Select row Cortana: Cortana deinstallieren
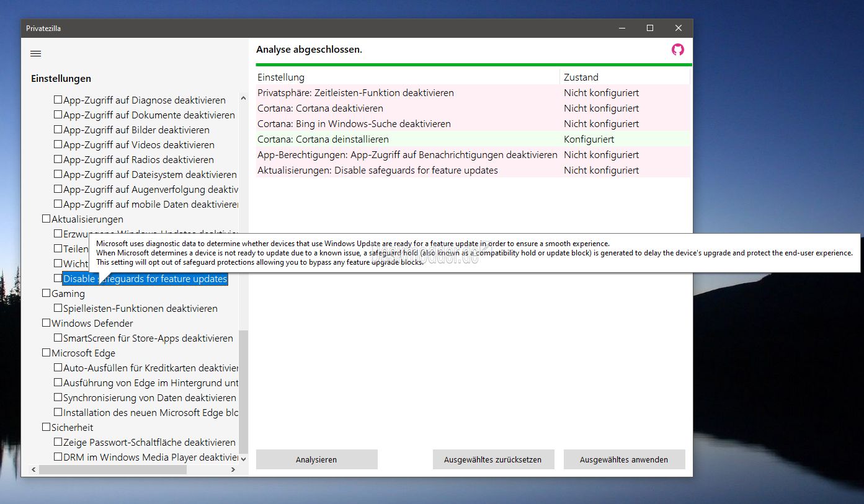Image resolution: width=864 pixels, height=504 pixels. pos(473,139)
